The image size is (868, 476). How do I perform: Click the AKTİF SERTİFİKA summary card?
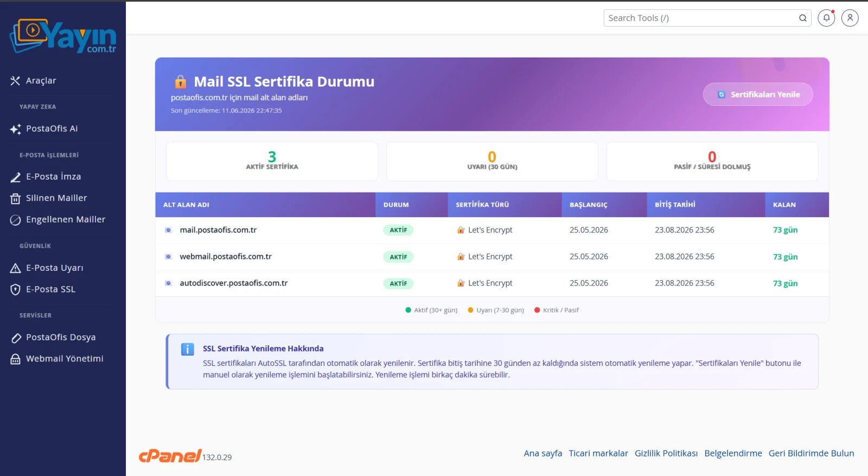point(272,161)
